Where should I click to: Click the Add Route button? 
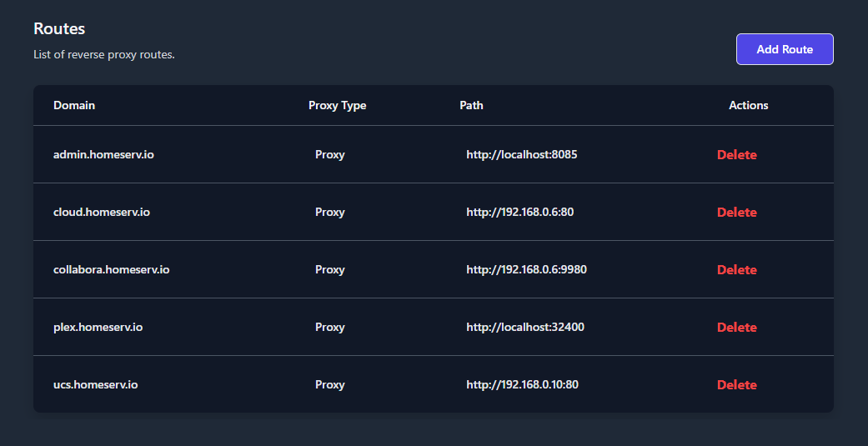784,49
